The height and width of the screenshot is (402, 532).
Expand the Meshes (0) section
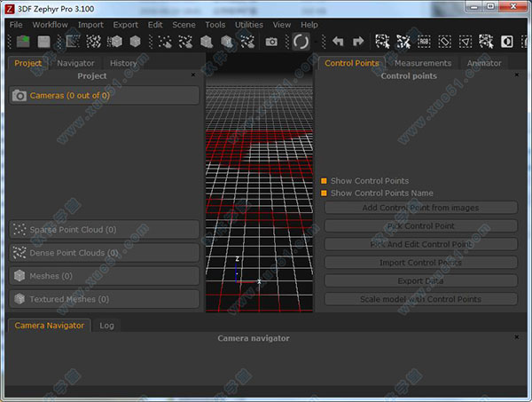pos(104,276)
